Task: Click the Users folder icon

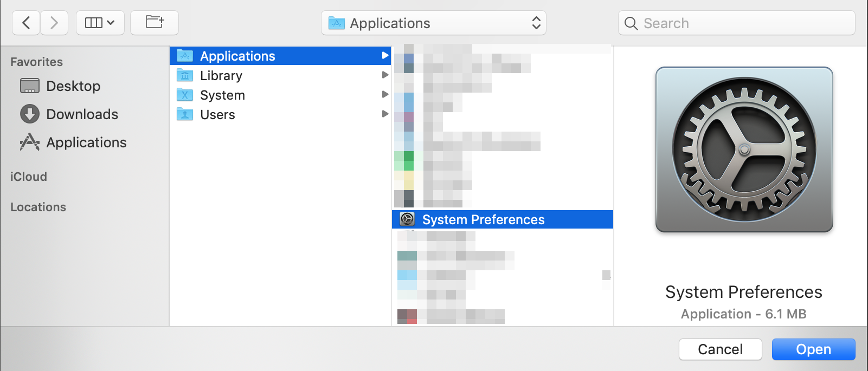Action: [x=185, y=114]
